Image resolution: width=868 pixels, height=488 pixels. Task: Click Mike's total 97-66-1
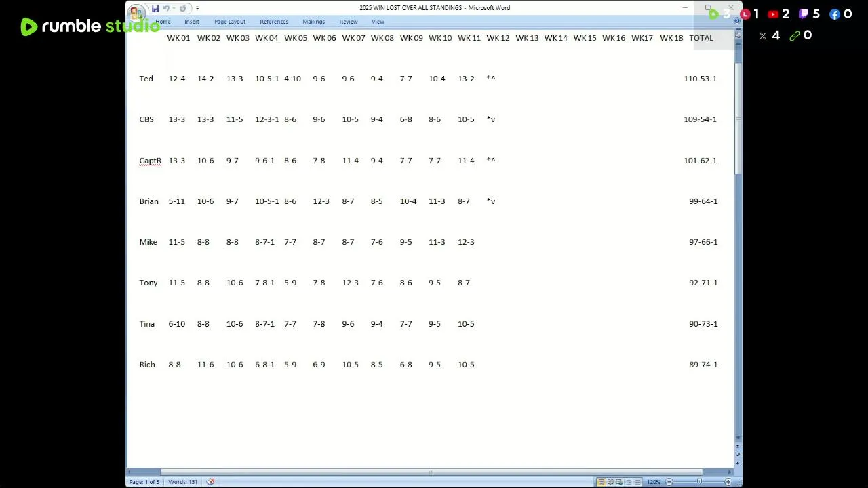[x=703, y=242]
